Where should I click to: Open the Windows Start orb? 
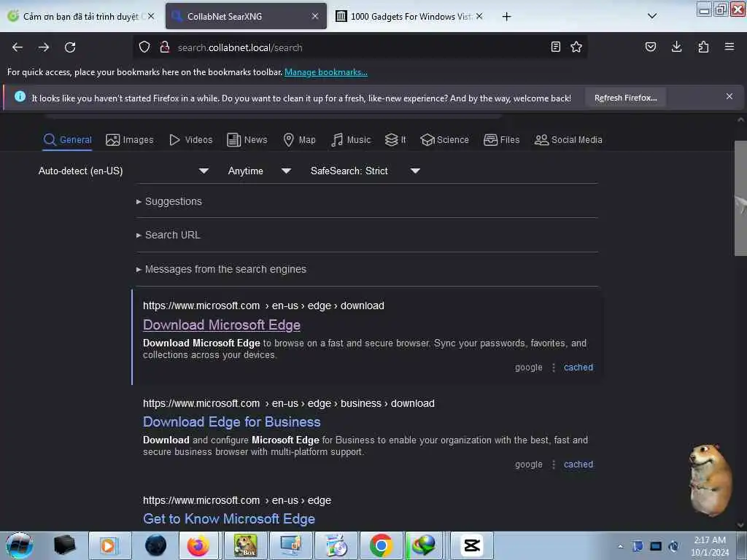click(20, 545)
